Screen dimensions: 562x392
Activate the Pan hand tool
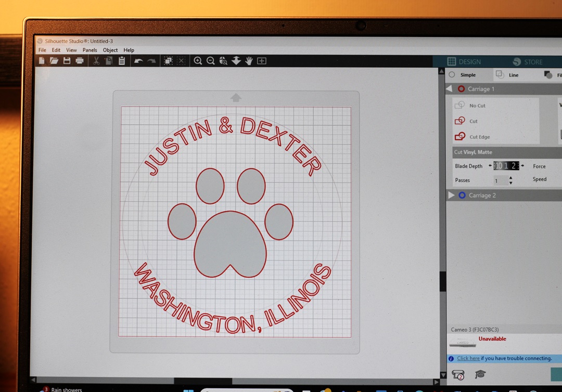click(249, 61)
